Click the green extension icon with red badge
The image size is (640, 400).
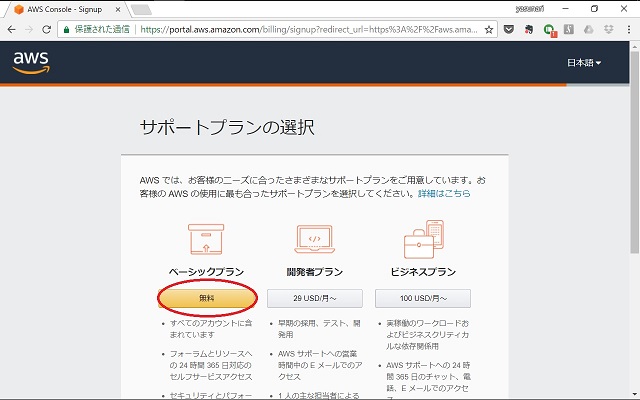pos(549,30)
